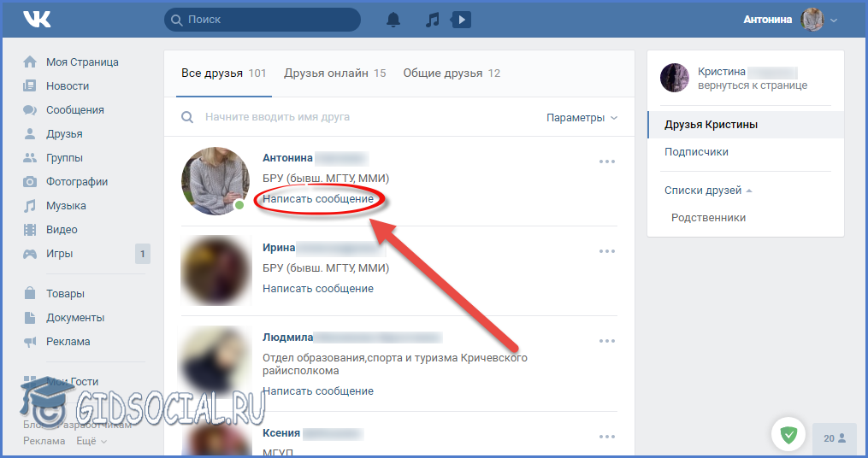The width and height of the screenshot is (868, 458).
Task: Select Подписчики in the right menu
Action: 696,151
